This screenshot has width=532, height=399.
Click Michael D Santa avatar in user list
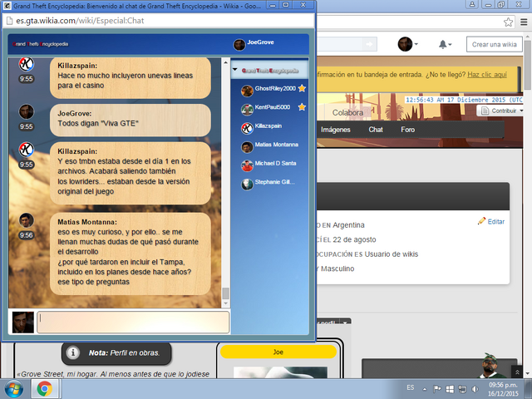pos(247,165)
